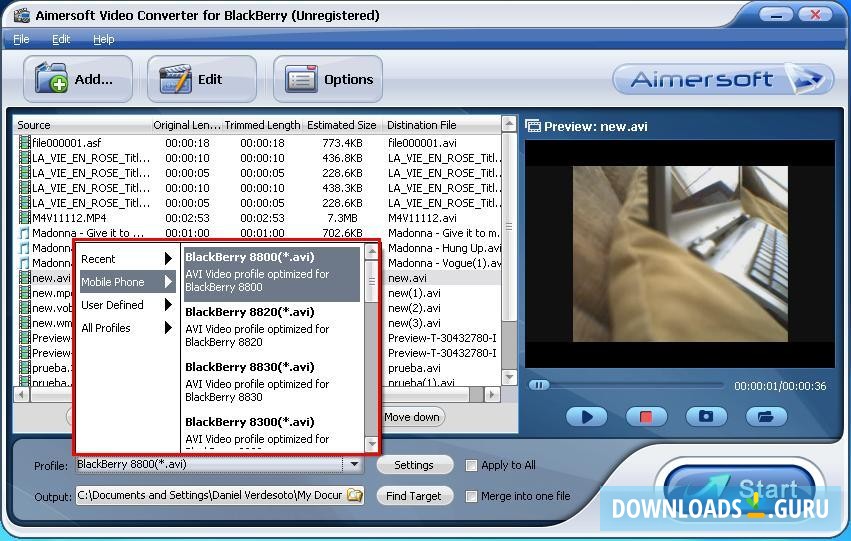Click the Aimersoft logo banner
The width and height of the screenshot is (851, 541).
coord(722,79)
